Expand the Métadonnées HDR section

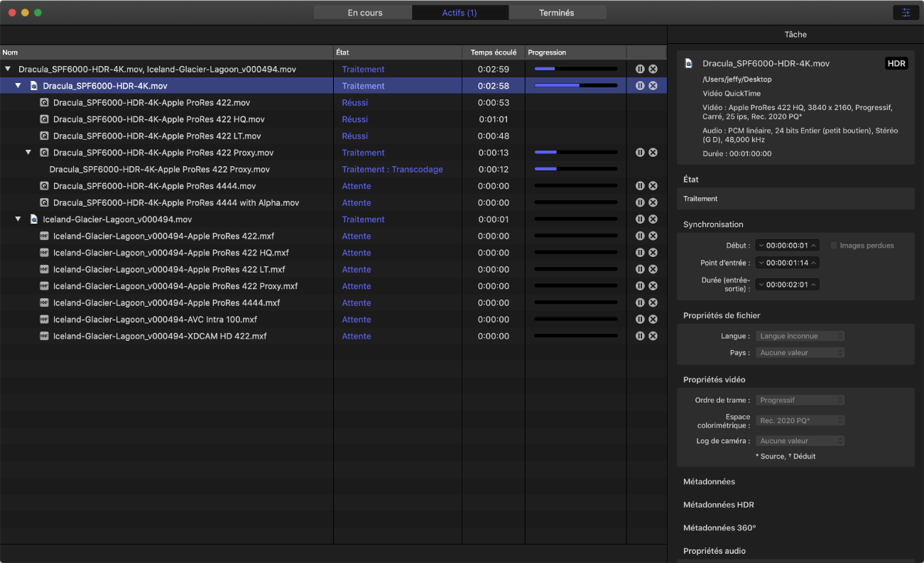tap(718, 505)
